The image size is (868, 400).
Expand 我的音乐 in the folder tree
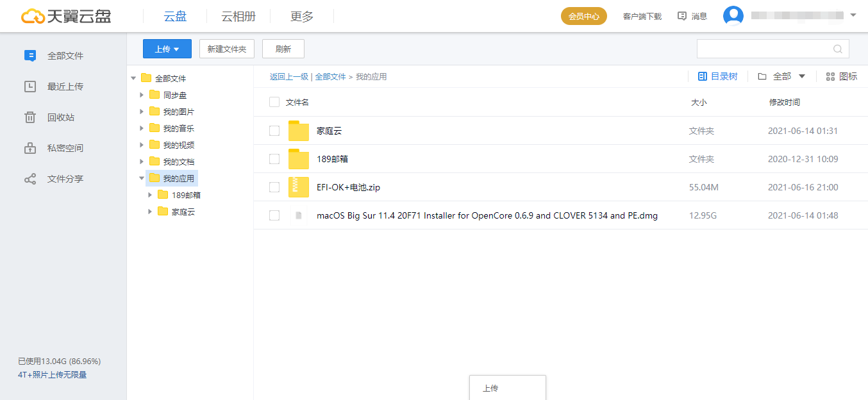[142, 128]
